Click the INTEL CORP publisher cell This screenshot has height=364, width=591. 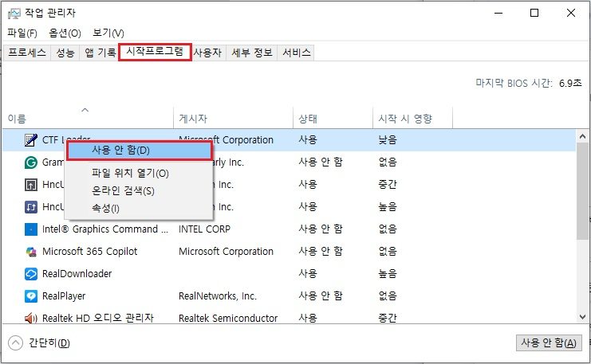tap(204, 229)
